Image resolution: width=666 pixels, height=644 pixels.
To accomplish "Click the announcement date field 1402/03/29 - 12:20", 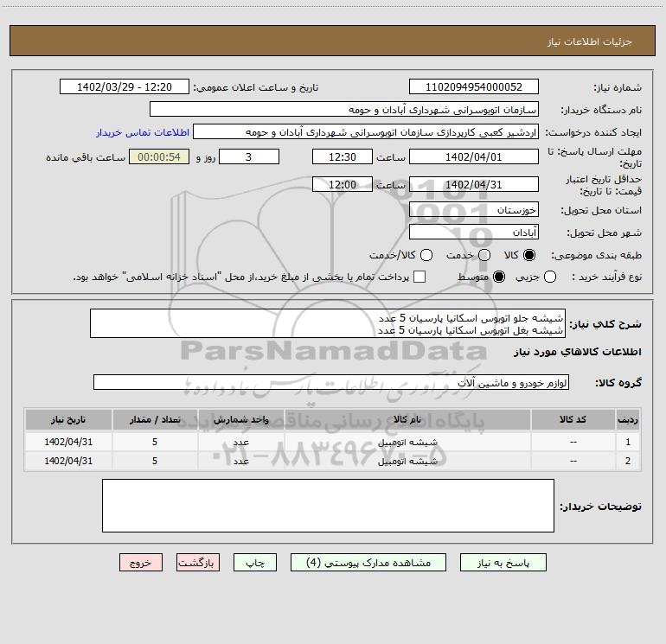I will (x=125, y=87).
